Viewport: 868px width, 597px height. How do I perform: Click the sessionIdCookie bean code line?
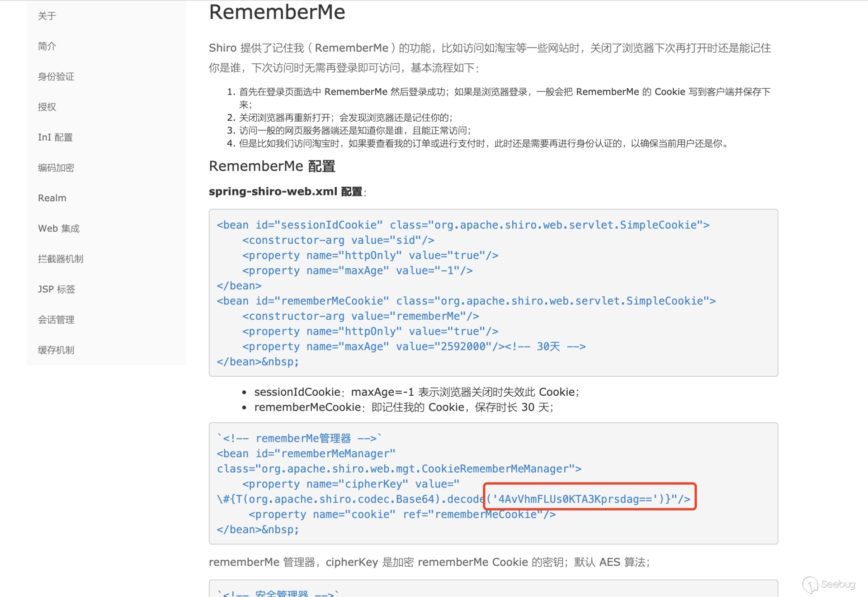[463, 225]
